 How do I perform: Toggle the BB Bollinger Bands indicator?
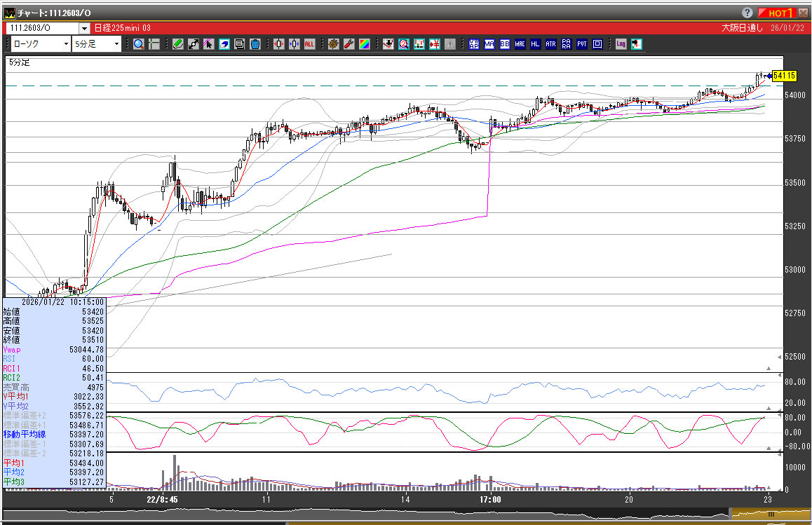pyautogui.click(x=504, y=44)
